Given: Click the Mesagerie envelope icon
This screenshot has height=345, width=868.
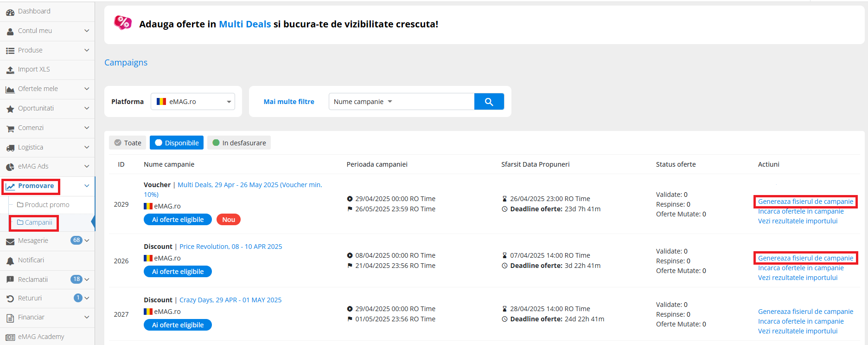Looking at the screenshot, I should tap(10, 241).
